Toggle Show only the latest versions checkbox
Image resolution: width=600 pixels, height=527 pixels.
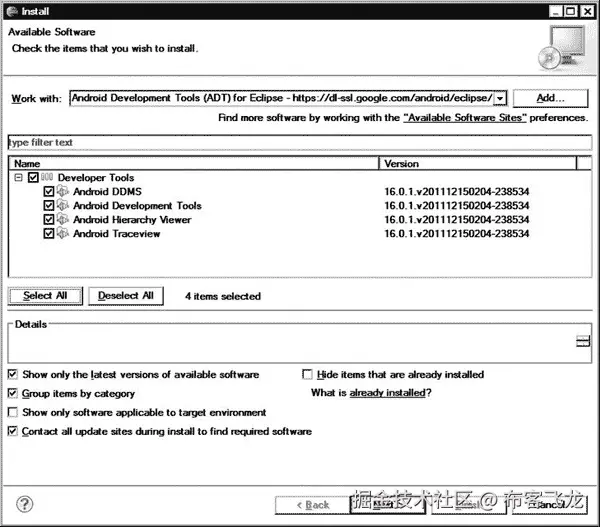point(13,374)
